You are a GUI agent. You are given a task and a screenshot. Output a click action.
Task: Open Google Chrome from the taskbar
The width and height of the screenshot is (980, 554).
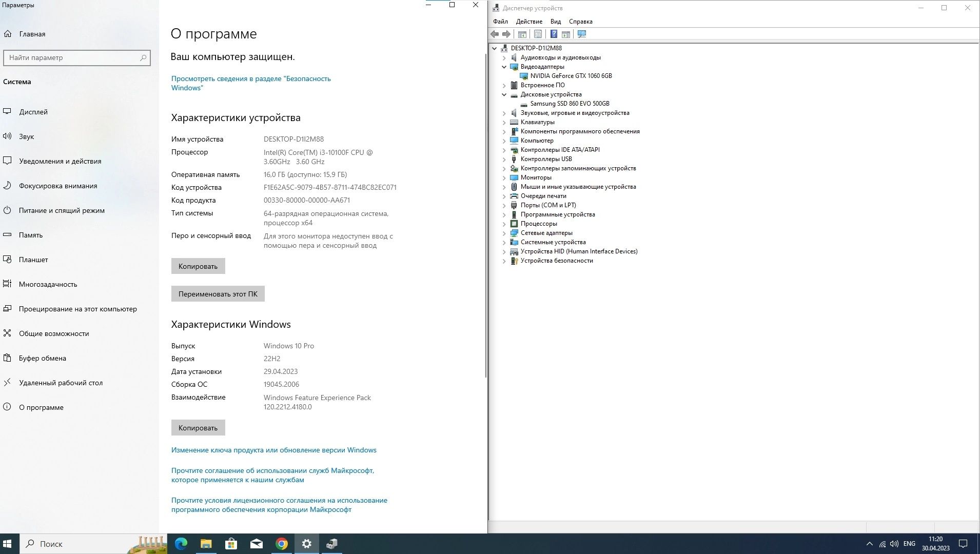pos(281,544)
